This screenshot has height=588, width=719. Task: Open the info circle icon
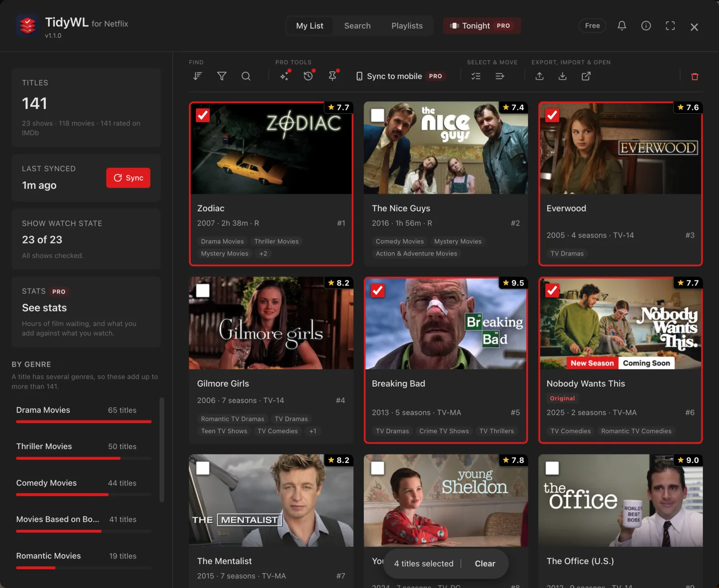[x=646, y=26]
